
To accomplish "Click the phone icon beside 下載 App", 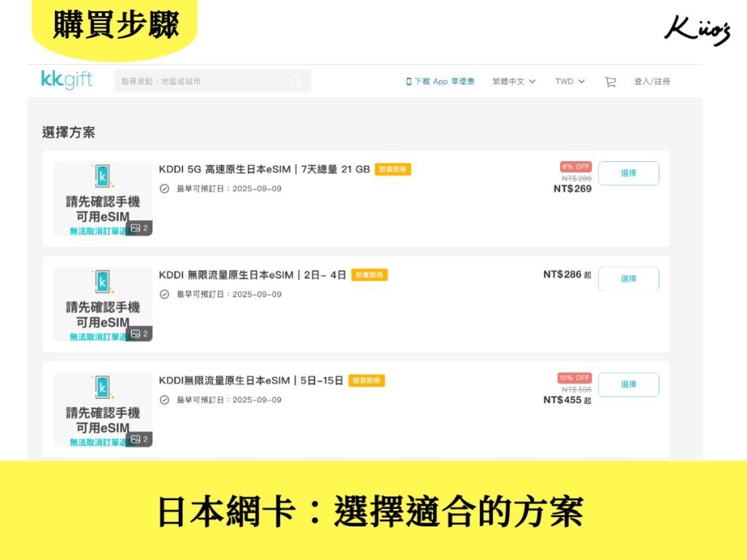I will tap(409, 82).
